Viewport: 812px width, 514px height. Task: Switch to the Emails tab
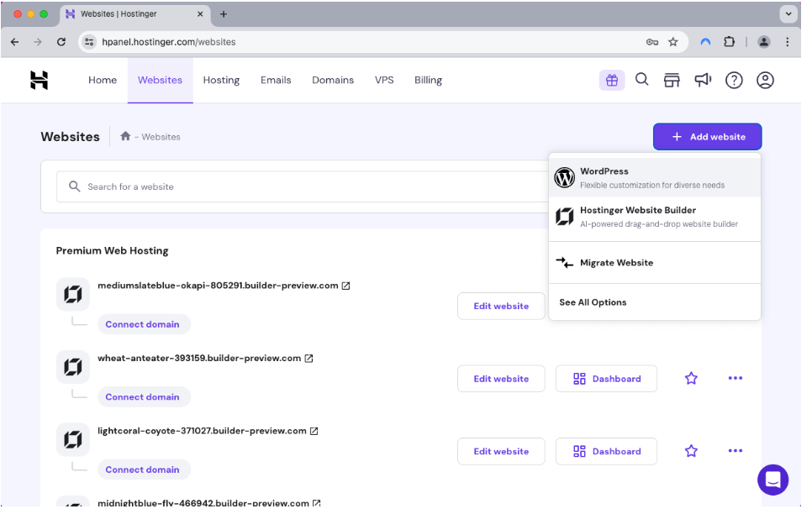[x=276, y=81]
